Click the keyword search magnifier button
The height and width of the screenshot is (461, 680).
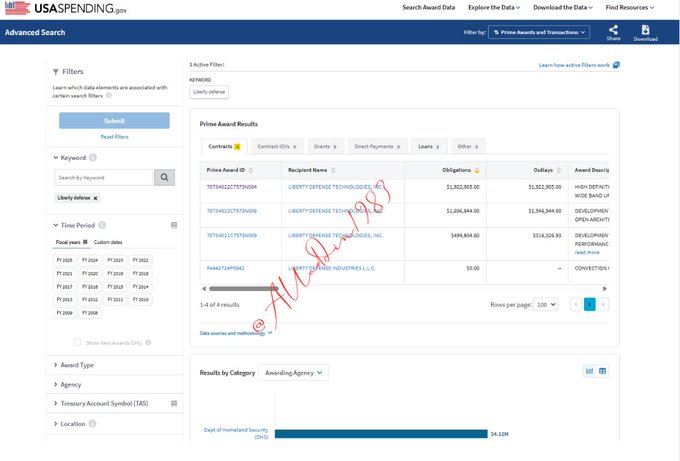tap(165, 177)
